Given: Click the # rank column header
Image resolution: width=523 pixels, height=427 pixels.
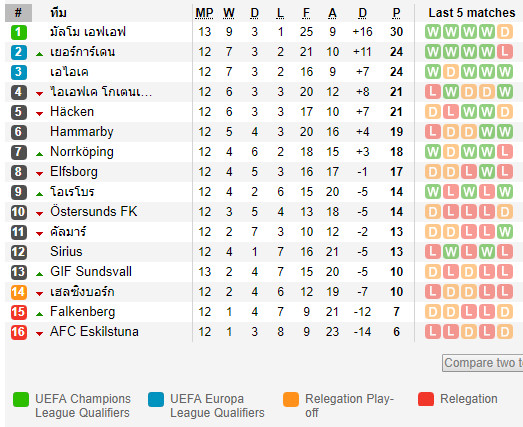Looking at the screenshot, I should [x=18, y=13].
